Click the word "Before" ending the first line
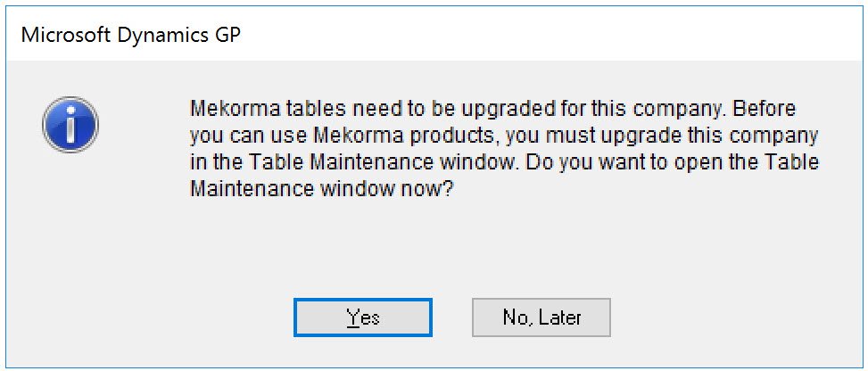The height and width of the screenshot is (371, 868). [x=765, y=111]
